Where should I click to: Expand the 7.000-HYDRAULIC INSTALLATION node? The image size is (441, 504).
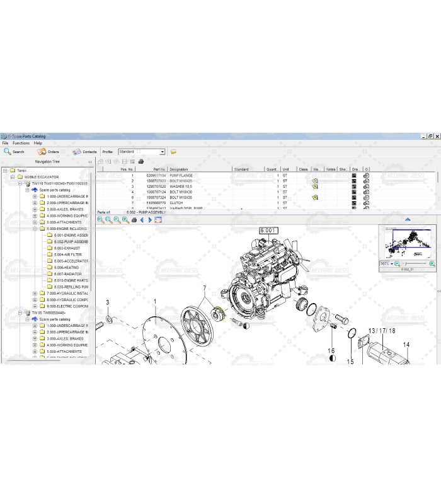coord(35,294)
